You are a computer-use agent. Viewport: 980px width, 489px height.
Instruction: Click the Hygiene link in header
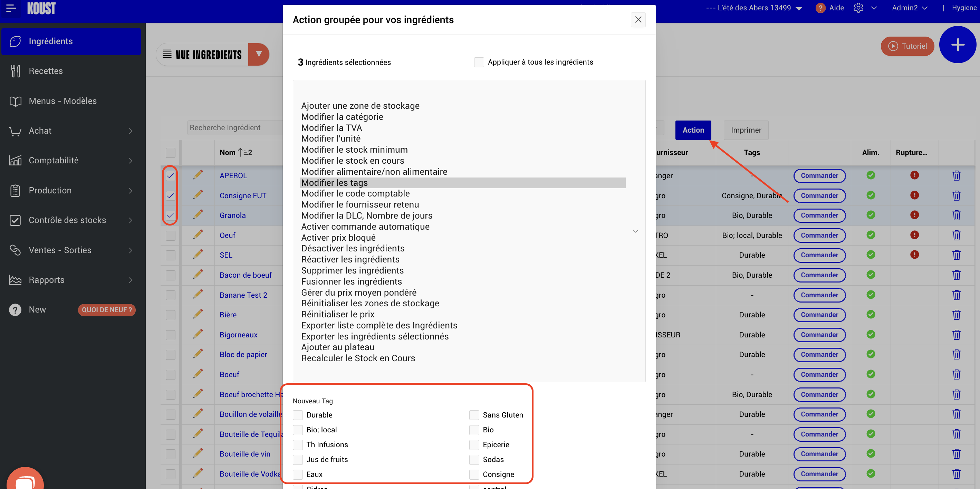[964, 8]
